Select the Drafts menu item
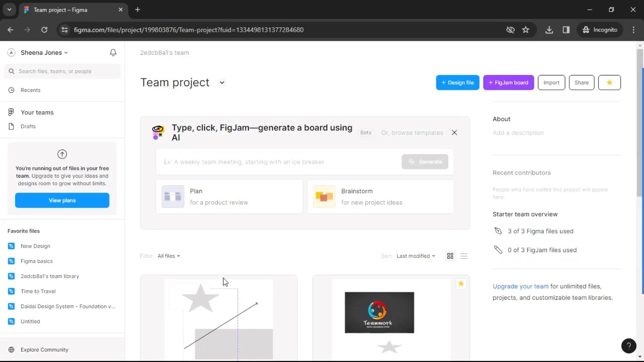The width and height of the screenshot is (644, 362). 28,126
